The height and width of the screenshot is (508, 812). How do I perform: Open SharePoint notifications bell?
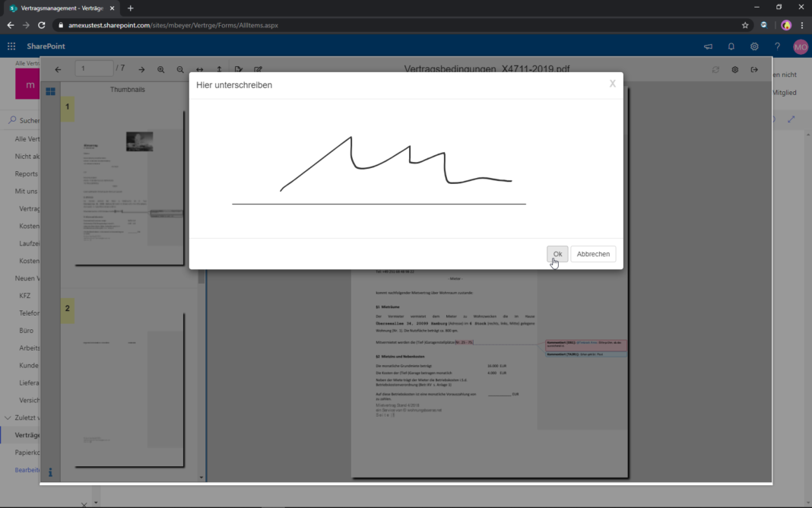(x=731, y=46)
